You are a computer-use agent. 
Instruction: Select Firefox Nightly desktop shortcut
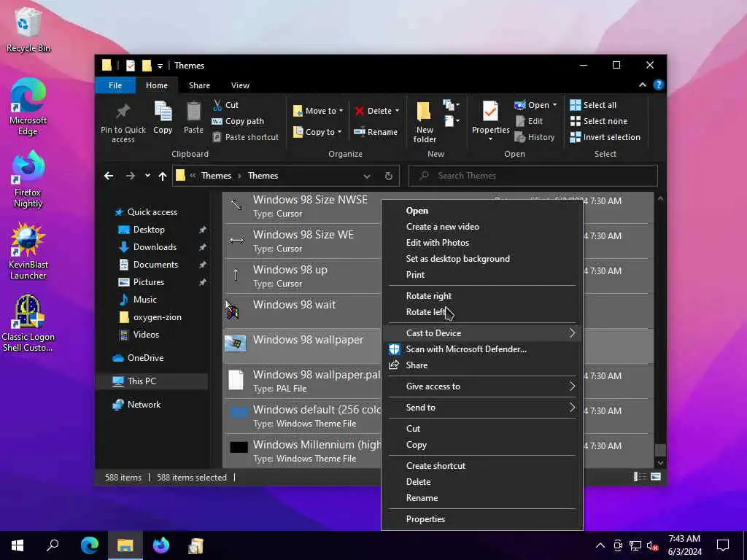pos(28,179)
